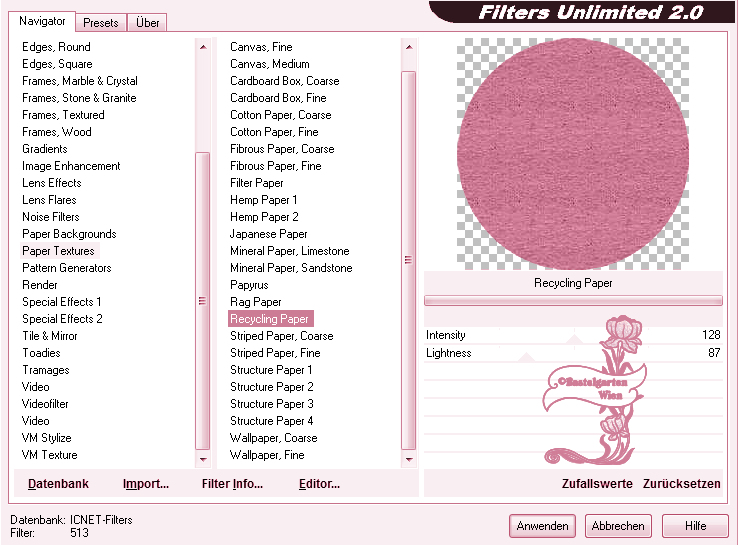Select Canvas, Medium filter
The width and height of the screenshot is (738, 545).
(270, 64)
